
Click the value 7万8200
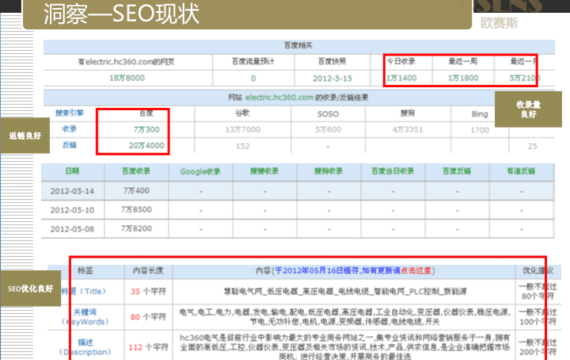136,228
